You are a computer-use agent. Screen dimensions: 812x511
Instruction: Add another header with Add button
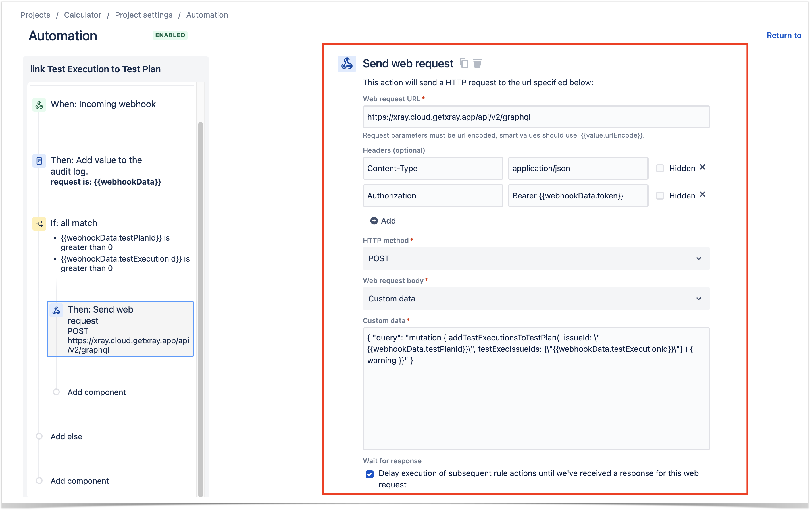coord(383,221)
